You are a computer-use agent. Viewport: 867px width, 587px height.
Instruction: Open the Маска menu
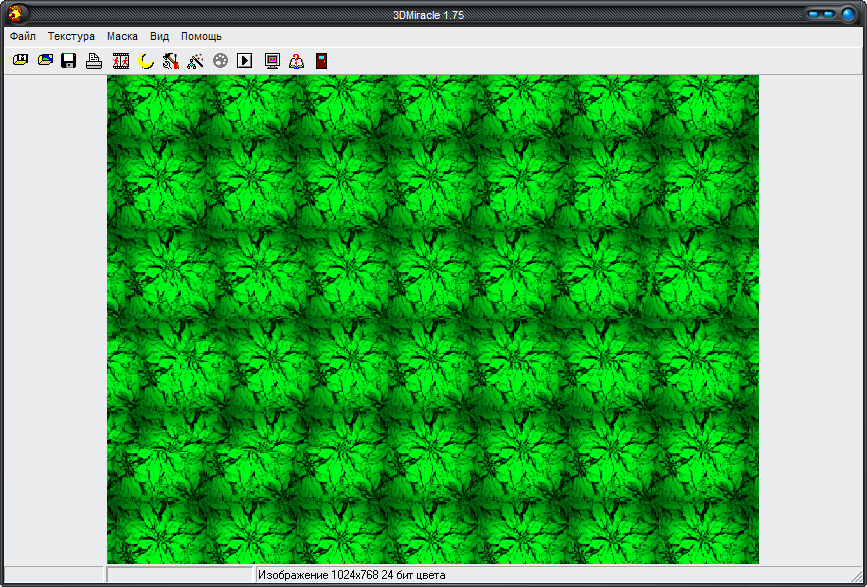pos(122,36)
